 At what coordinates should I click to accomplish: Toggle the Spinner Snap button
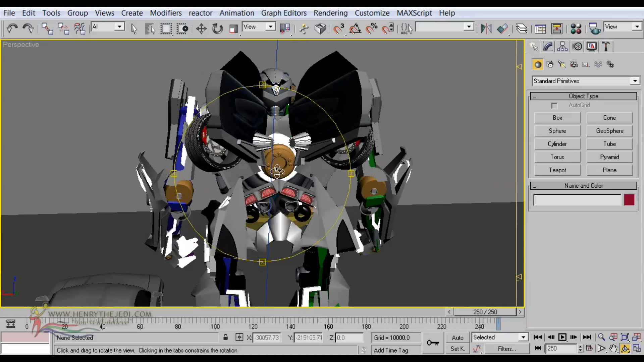tap(388, 29)
